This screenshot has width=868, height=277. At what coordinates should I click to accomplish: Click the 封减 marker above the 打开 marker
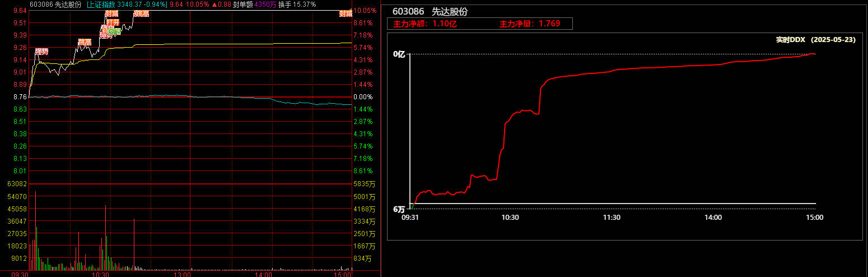click(111, 13)
